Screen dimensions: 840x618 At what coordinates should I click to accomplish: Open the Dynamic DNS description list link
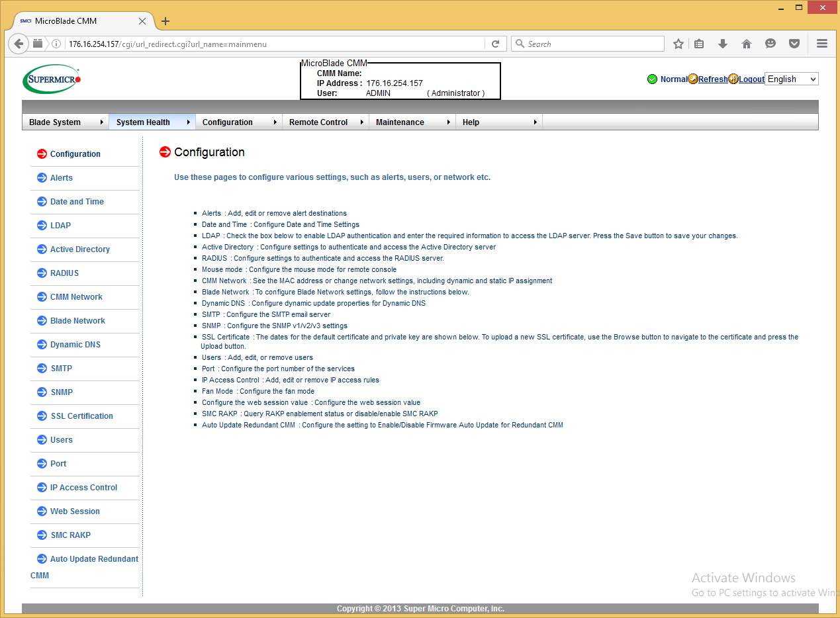(x=223, y=303)
